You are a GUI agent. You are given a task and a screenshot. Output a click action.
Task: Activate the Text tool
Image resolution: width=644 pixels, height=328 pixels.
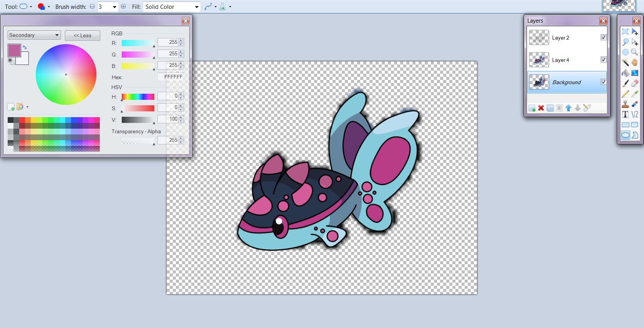pyautogui.click(x=625, y=114)
